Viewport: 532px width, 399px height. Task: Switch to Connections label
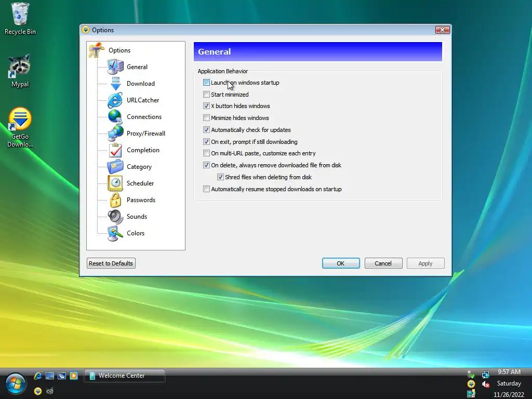[x=144, y=117]
